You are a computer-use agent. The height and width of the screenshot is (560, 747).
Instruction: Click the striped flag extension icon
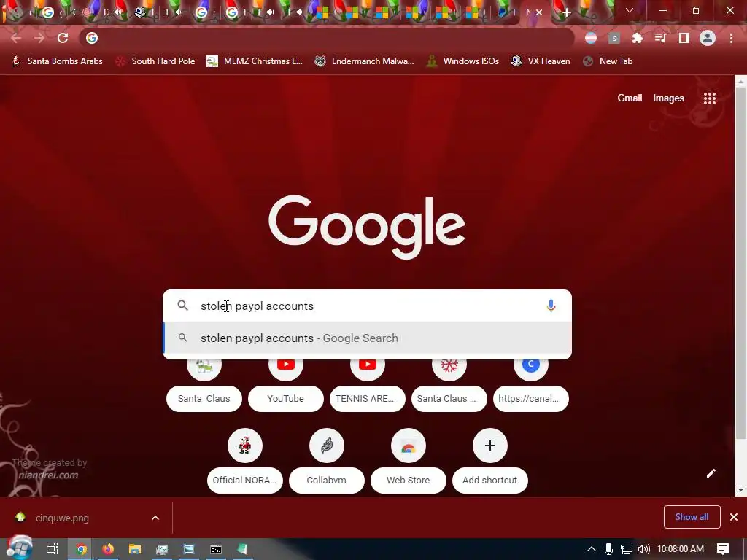tap(591, 38)
